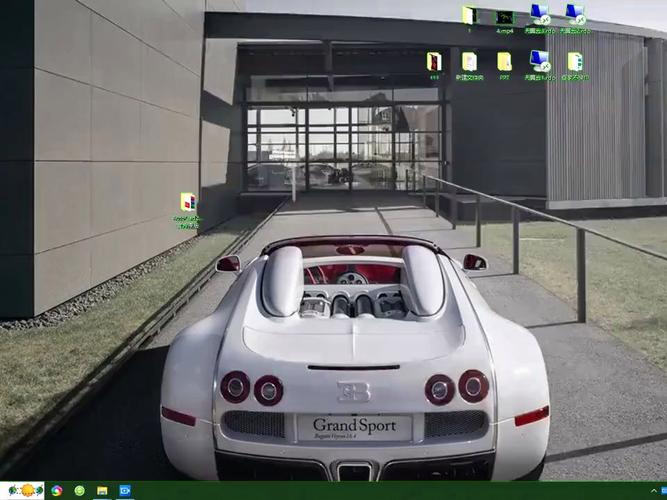Open File Explorer from the taskbar
667x500 pixels.
102,491
